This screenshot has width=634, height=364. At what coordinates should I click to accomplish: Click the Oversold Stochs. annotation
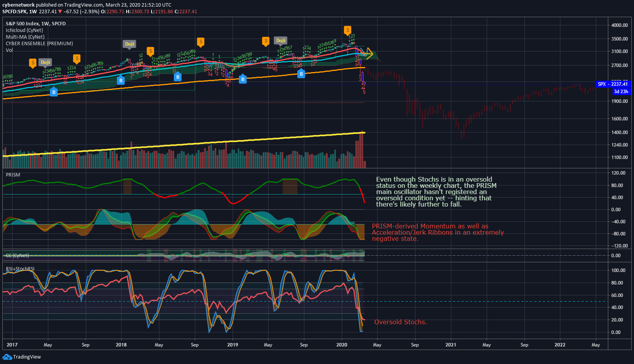[x=401, y=322]
